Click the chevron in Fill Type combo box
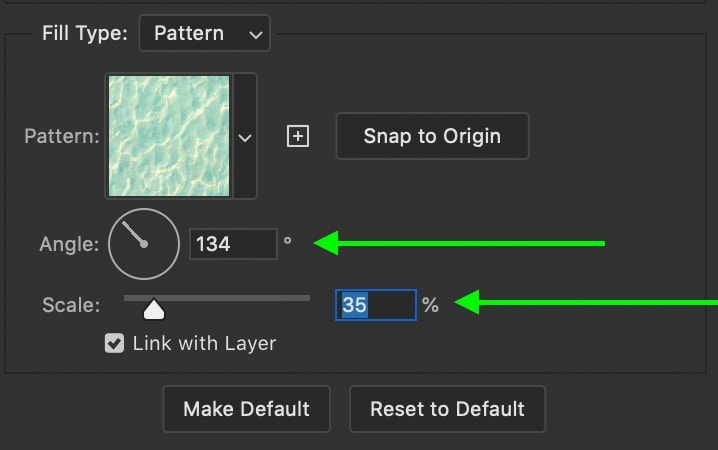The image size is (718, 450). pyautogui.click(x=256, y=34)
